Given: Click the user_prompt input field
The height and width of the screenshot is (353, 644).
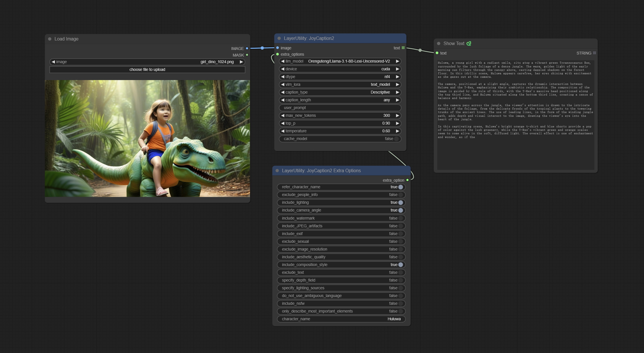Looking at the screenshot, I should [x=340, y=108].
